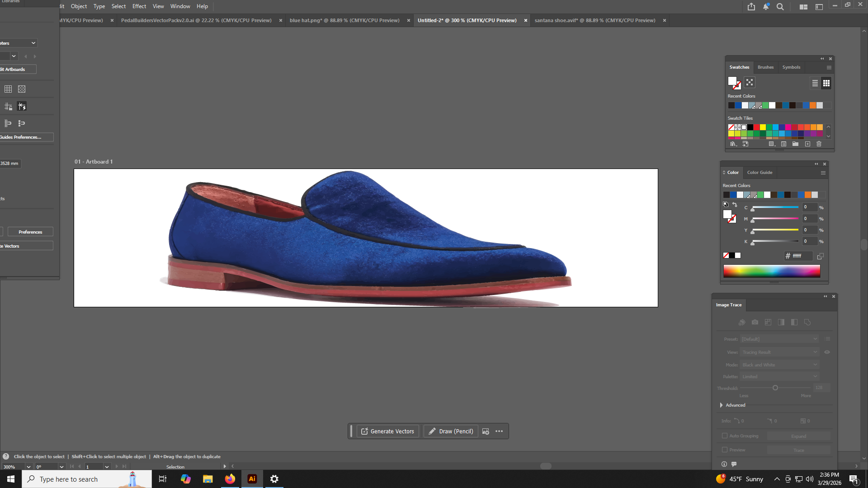The image size is (868, 488).
Task: Expand the Advanced section in Image Trace
Action: tap(722, 405)
